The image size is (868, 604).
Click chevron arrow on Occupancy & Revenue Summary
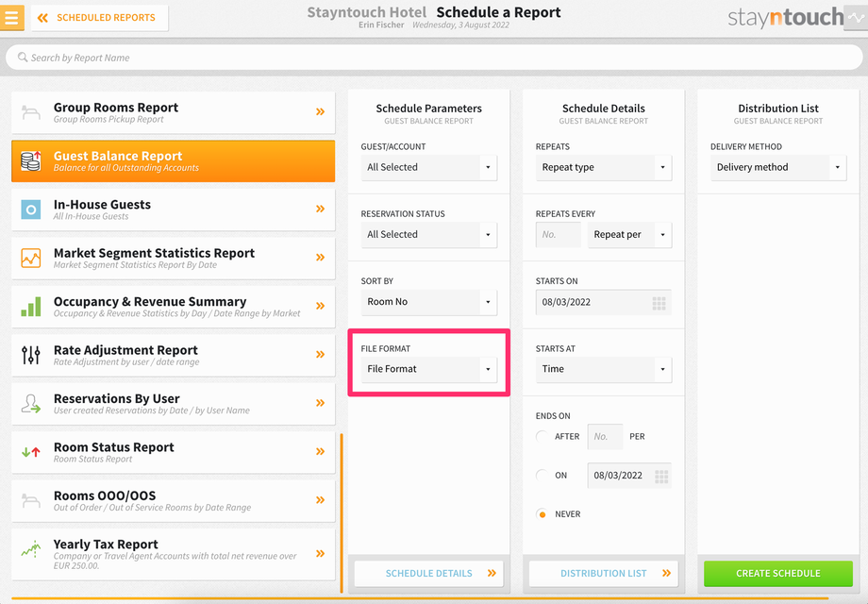(x=320, y=306)
